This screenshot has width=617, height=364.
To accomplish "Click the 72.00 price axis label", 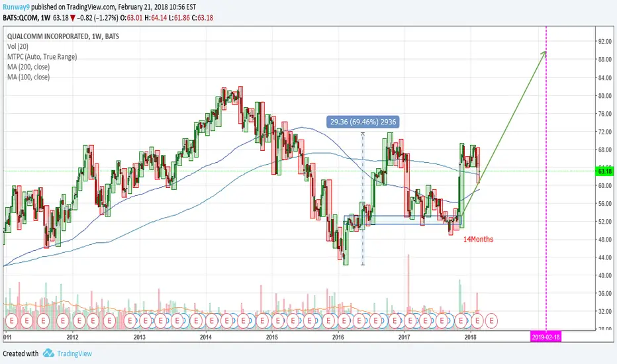I will tap(605, 132).
